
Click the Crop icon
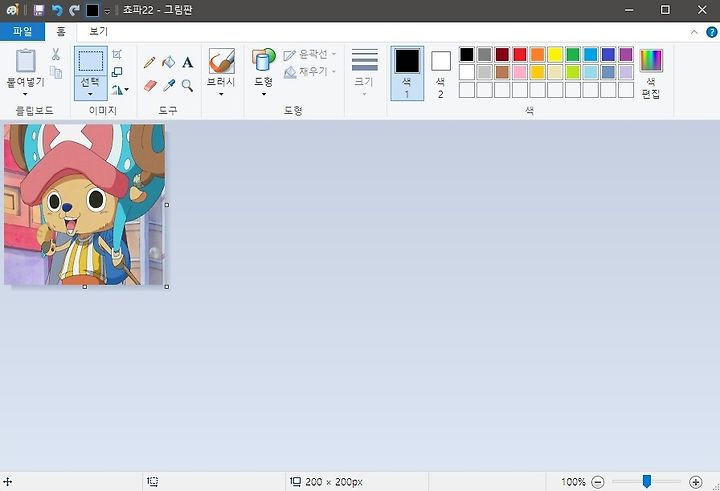click(x=117, y=54)
